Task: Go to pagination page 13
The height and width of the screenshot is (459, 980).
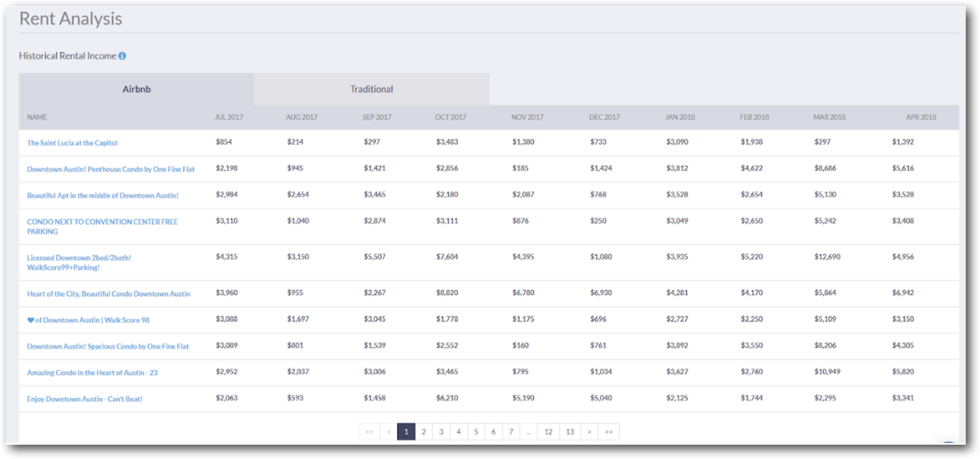Action: 570,432
